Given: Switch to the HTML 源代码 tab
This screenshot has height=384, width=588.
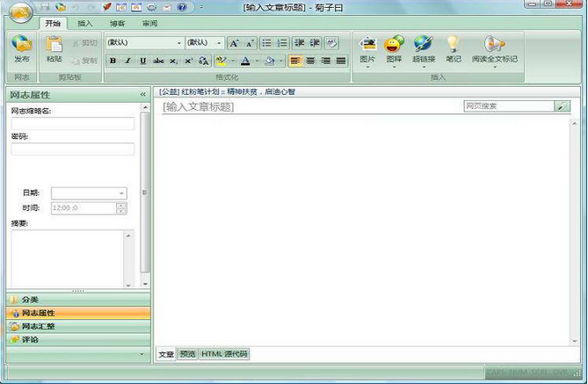Looking at the screenshot, I should pos(224,354).
